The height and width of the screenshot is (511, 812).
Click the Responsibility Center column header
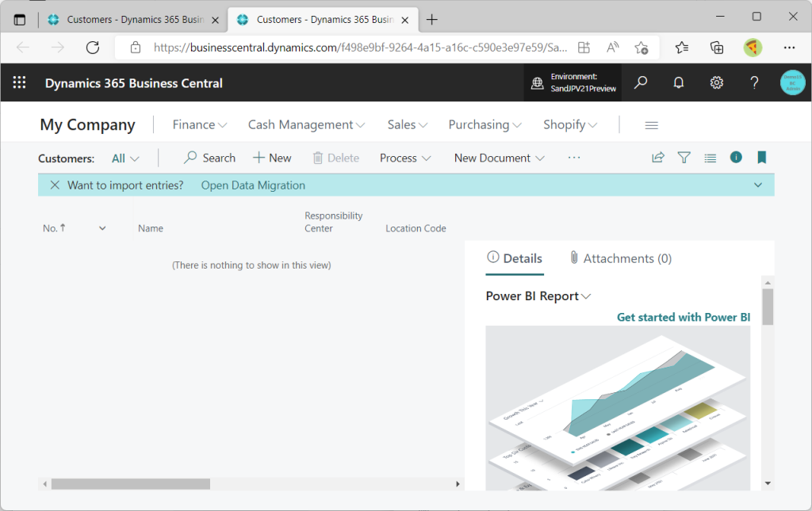click(333, 222)
